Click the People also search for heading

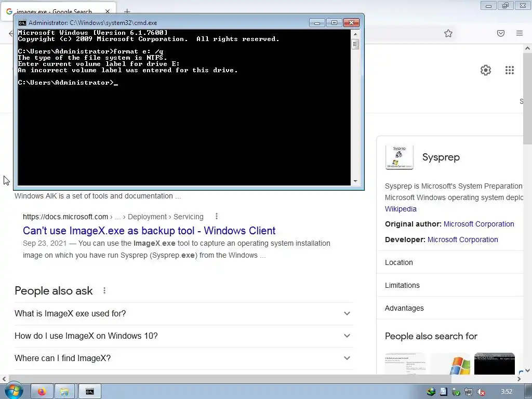tap(431, 336)
